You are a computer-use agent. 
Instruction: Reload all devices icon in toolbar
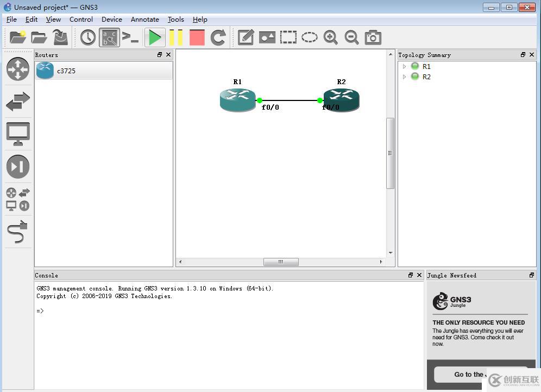[x=218, y=37]
